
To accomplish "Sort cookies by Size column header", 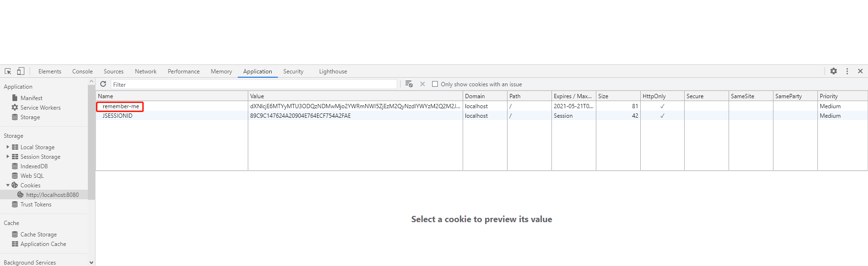I will [618, 96].
